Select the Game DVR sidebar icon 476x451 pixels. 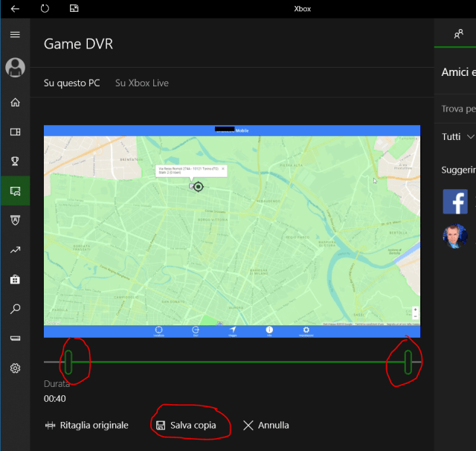coord(15,191)
